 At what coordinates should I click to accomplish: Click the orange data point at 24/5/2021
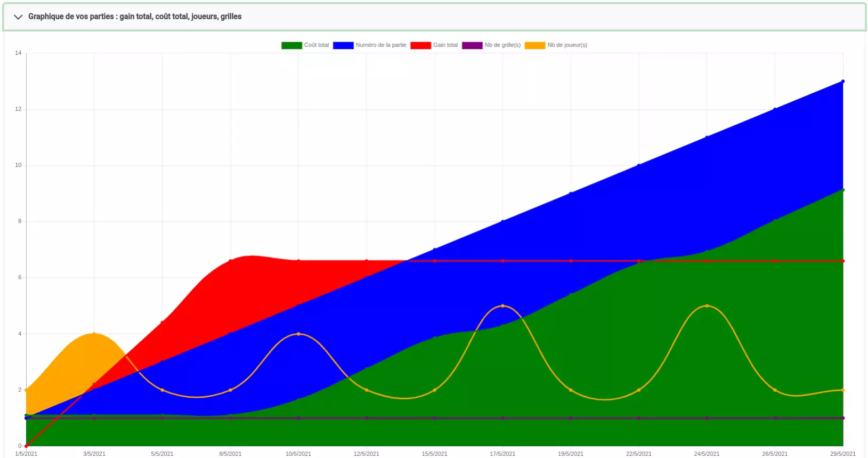point(707,306)
